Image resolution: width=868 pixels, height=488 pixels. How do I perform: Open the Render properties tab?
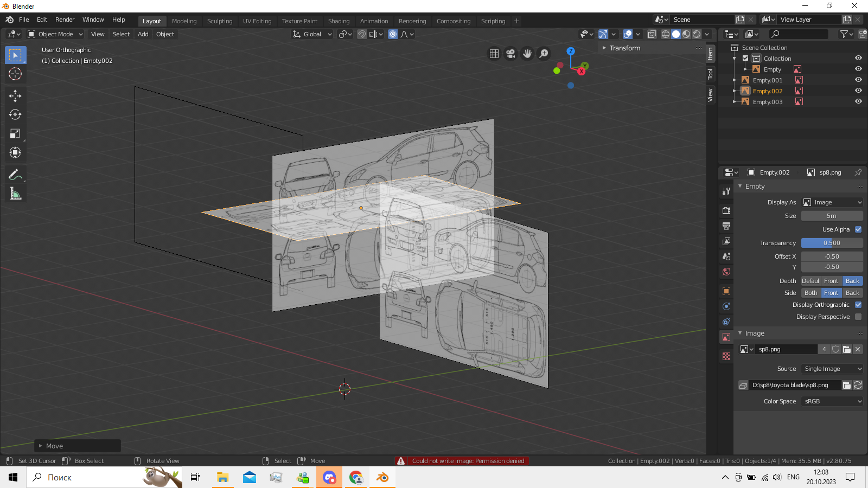tap(726, 210)
